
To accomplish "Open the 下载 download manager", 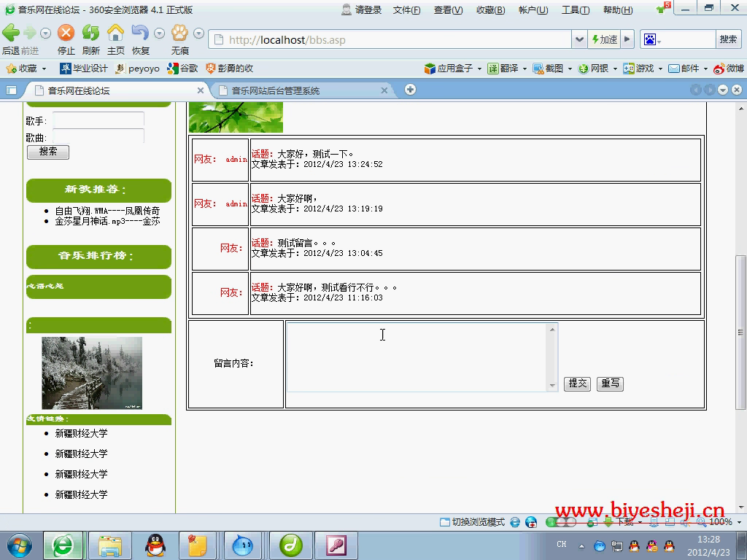I will pos(623,522).
